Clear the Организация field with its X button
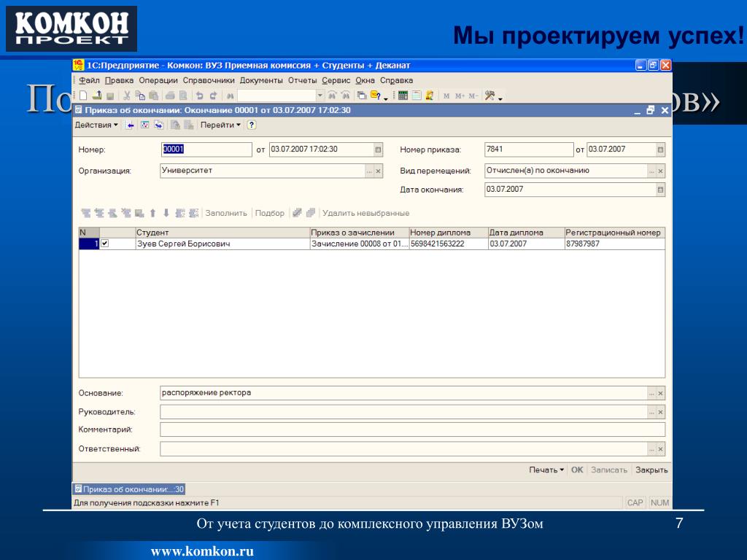747x560 pixels. (x=379, y=171)
